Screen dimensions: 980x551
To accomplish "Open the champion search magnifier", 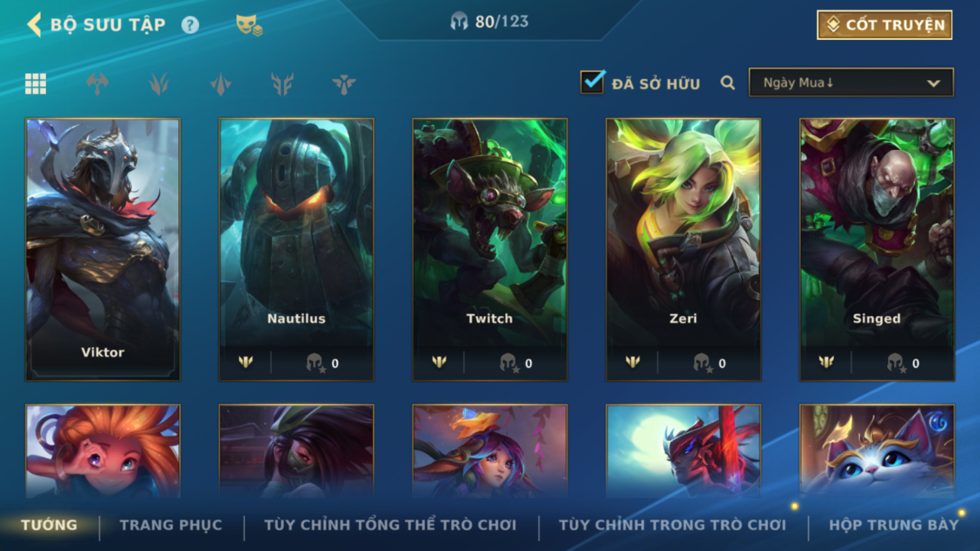I will 727,83.
